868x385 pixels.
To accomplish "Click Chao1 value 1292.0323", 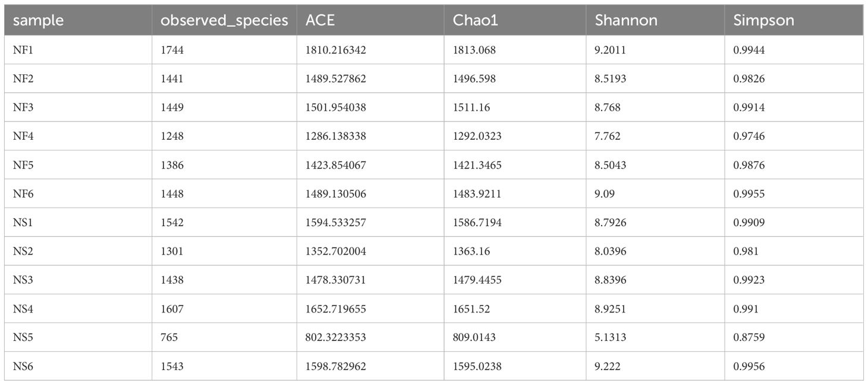I will point(477,136).
